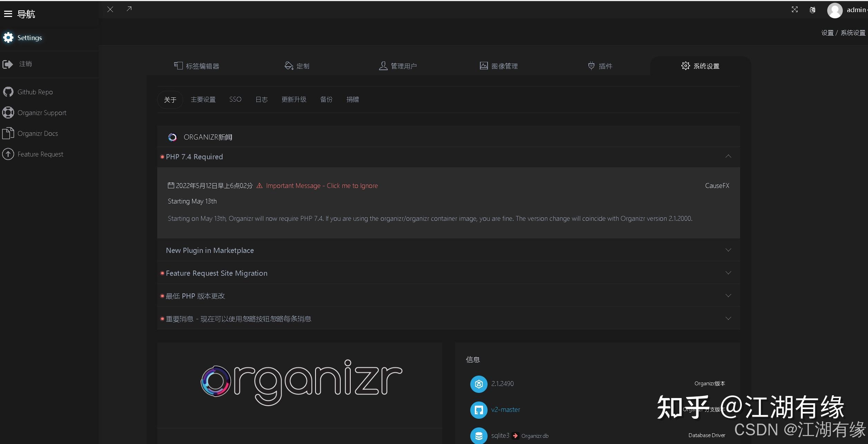Click the Feature Request upload icon
The width and height of the screenshot is (868, 444).
click(8, 154)
